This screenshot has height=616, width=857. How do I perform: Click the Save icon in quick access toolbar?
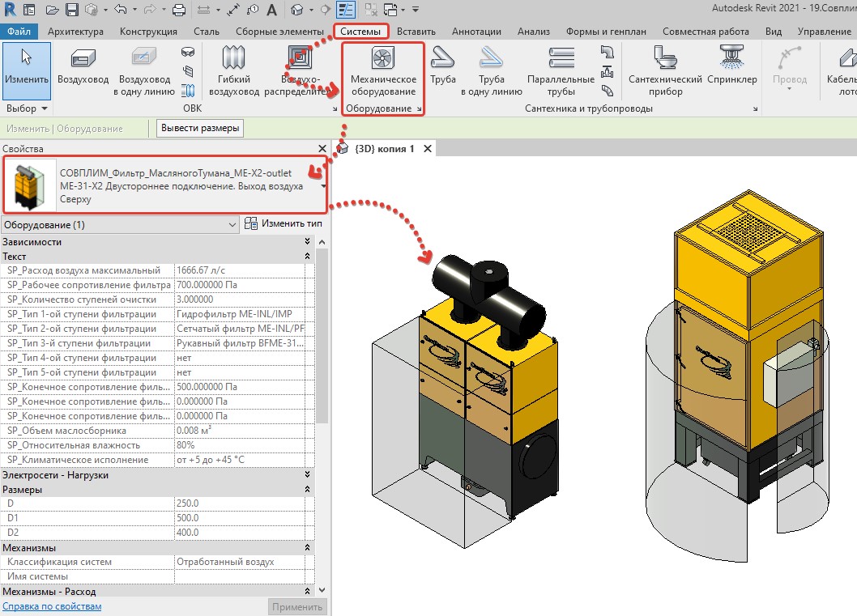tap(71, 9)
